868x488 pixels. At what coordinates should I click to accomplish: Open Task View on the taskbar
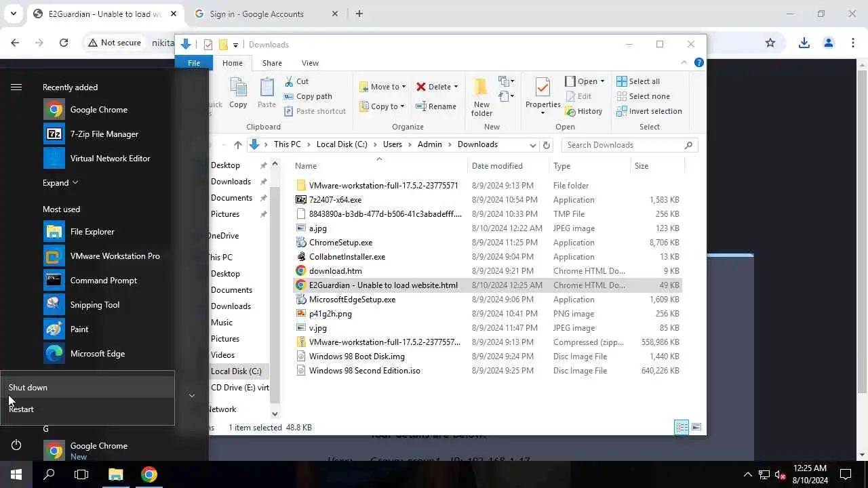click(x=81, y=474)
